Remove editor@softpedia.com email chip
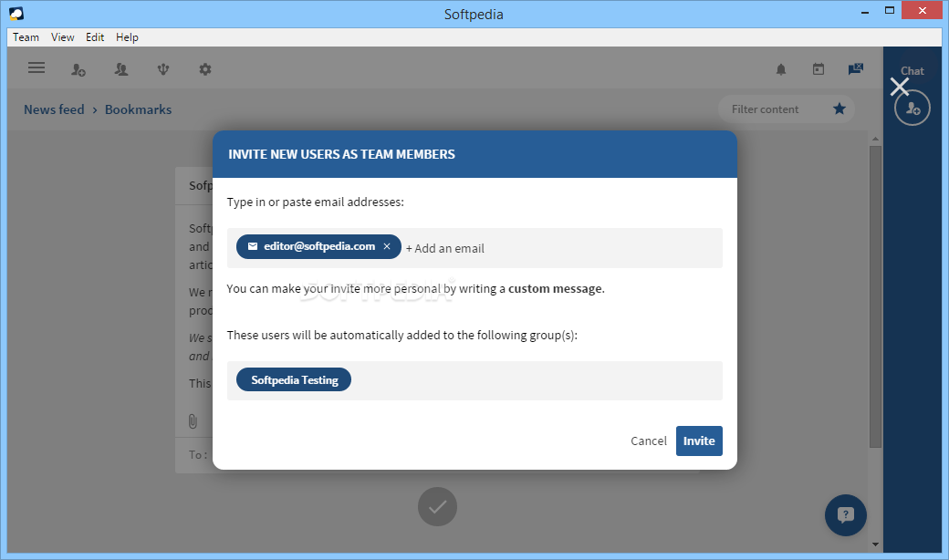949x560 pixels. click(387, 246)
